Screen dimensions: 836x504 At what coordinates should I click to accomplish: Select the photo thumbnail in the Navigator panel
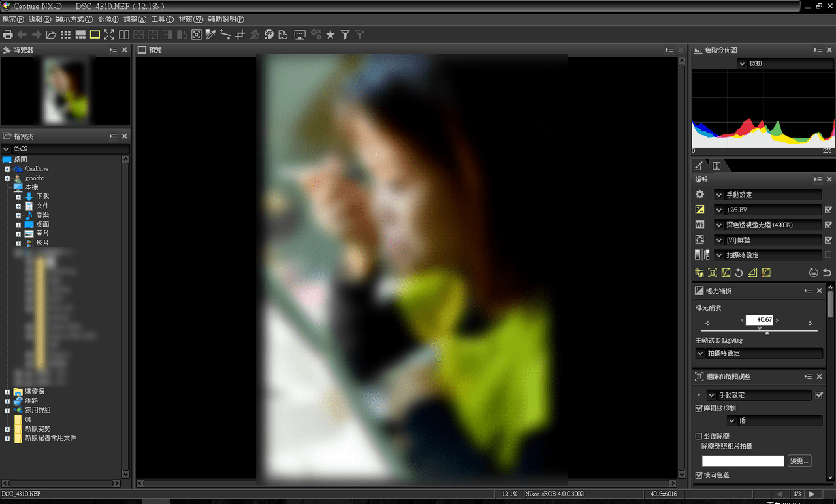[x=64, y=90]
